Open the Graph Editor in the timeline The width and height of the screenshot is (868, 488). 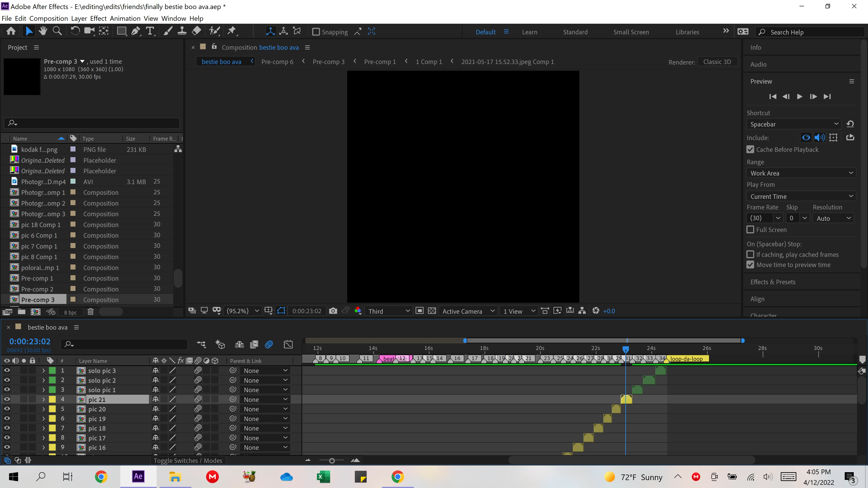288,344
